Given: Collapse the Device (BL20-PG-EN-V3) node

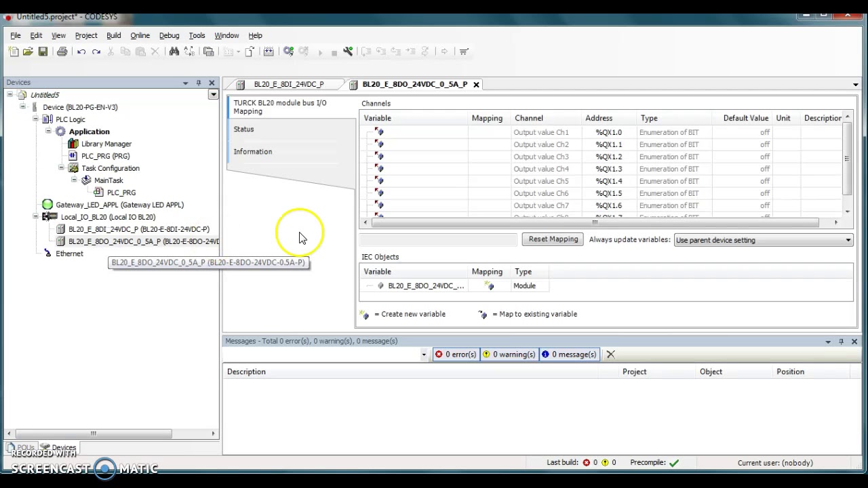Looking at the screenshot, I should pyautogui.click(x=22, y=107).
